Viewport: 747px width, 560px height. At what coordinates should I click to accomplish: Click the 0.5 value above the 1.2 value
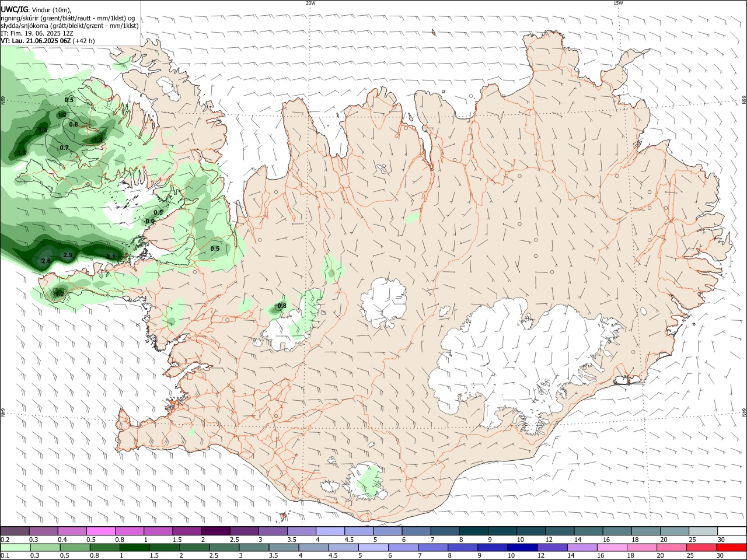[69, 100]
